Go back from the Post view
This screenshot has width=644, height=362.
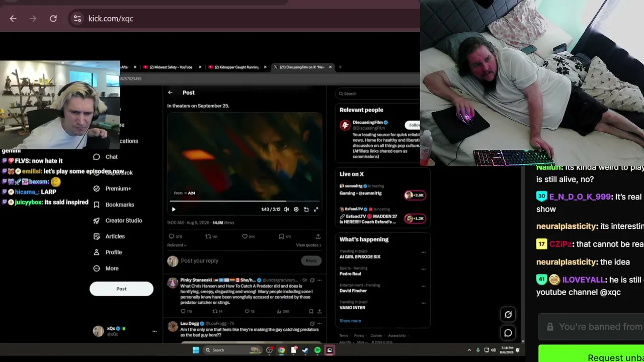(x=170, y=93)
